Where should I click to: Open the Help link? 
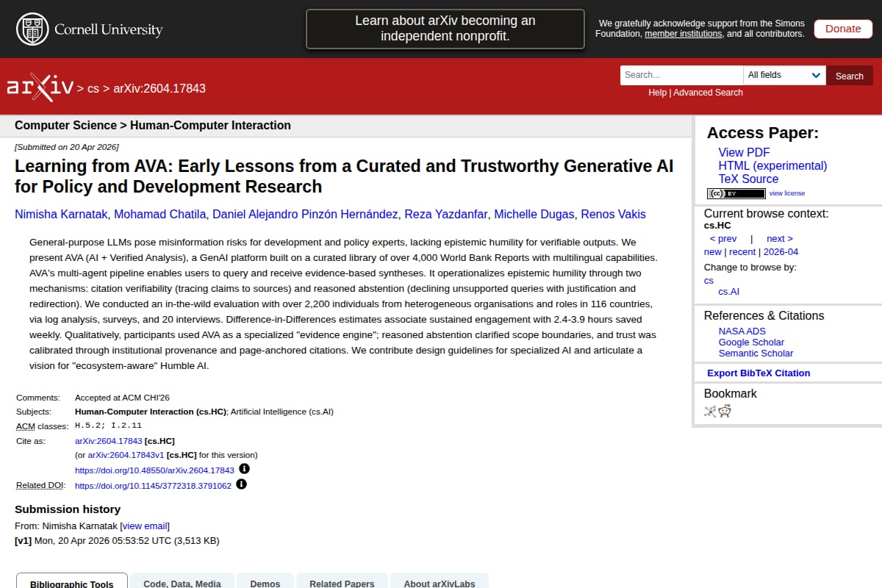[x=657, y=93]
